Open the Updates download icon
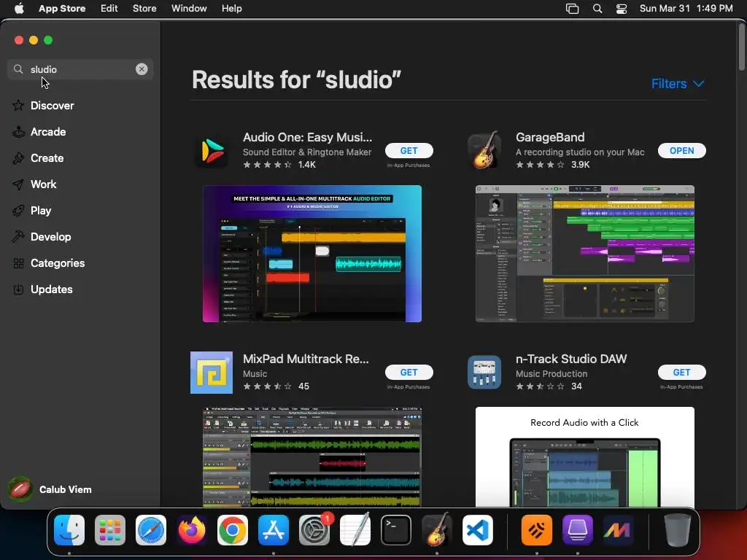Viewport: 747px width, 560px height. coord(18,289)
